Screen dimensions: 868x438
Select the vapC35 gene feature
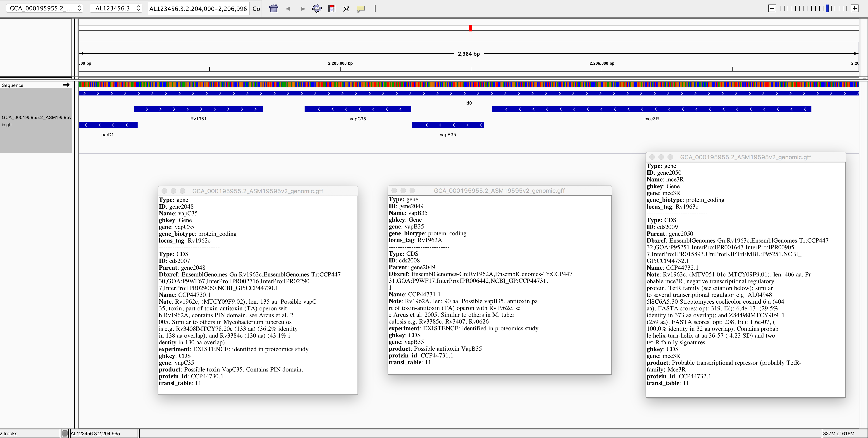(358, 109)
